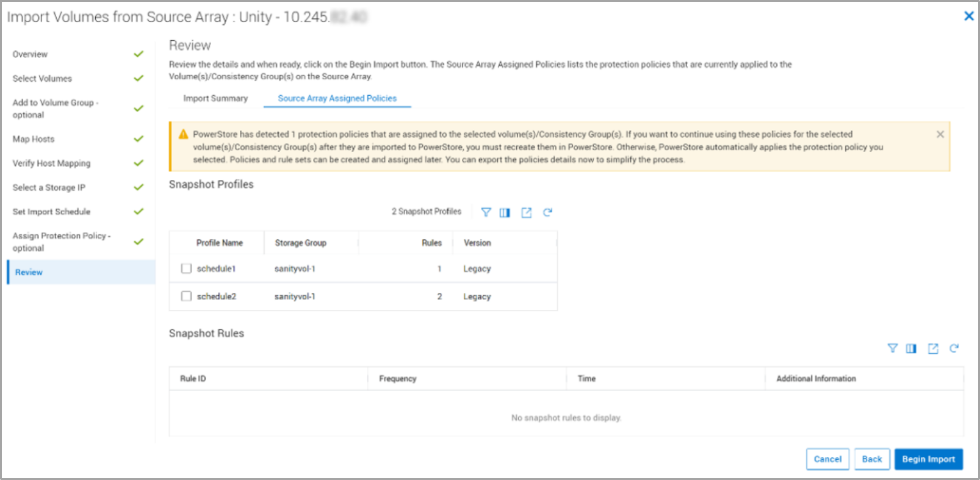This screenshot has width=980, height=480.
Task: Sort by Frequency column header
Action: (x=398, y=379)
